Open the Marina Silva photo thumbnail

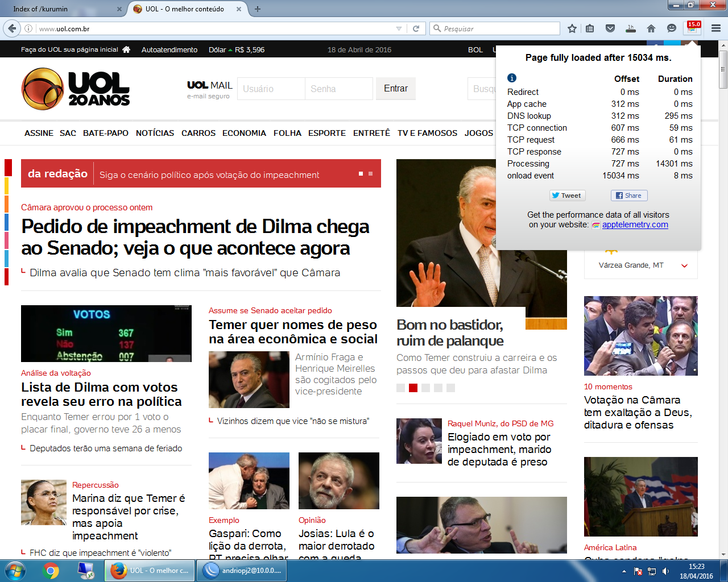click(44, 502)
